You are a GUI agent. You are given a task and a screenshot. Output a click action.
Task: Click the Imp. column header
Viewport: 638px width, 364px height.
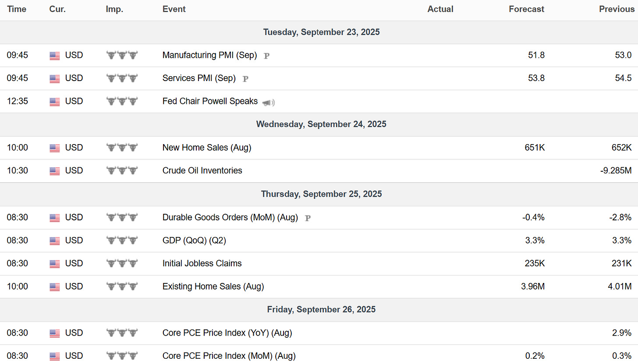[114, 9]
